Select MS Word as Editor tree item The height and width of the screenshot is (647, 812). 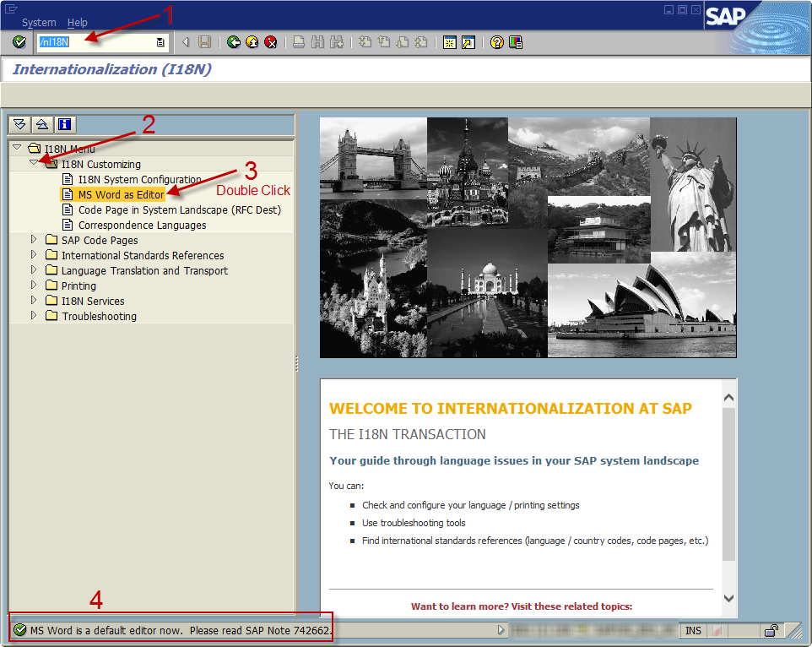121,195
